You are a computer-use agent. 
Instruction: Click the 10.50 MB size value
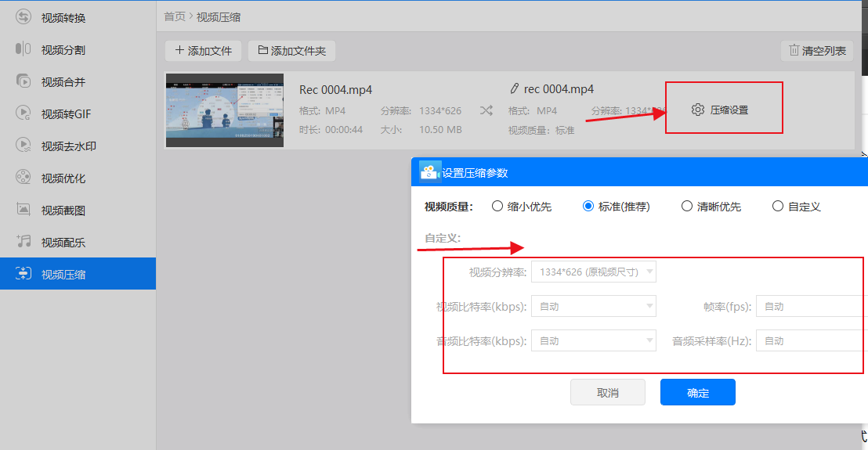point(440,129)
